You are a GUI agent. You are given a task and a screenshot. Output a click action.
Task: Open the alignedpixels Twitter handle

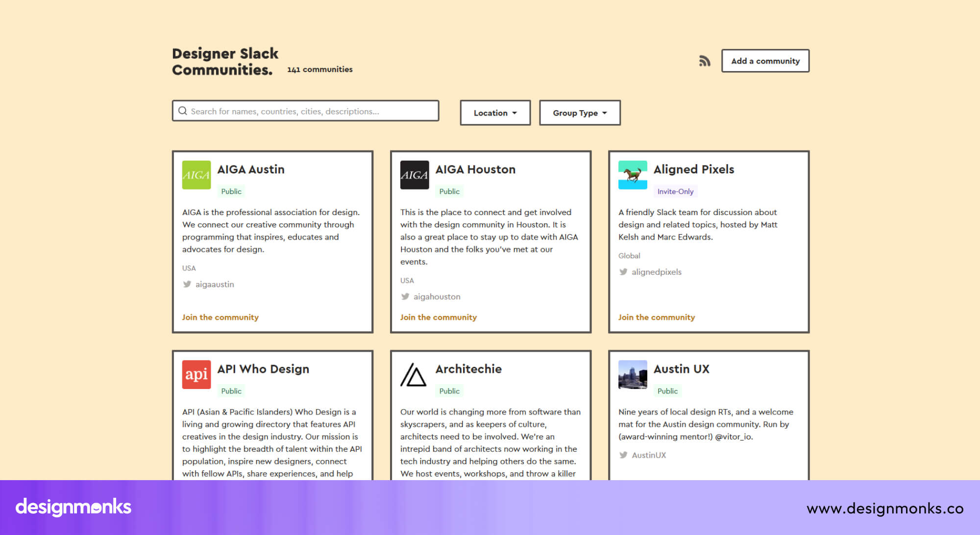click(x=656, y=272)
